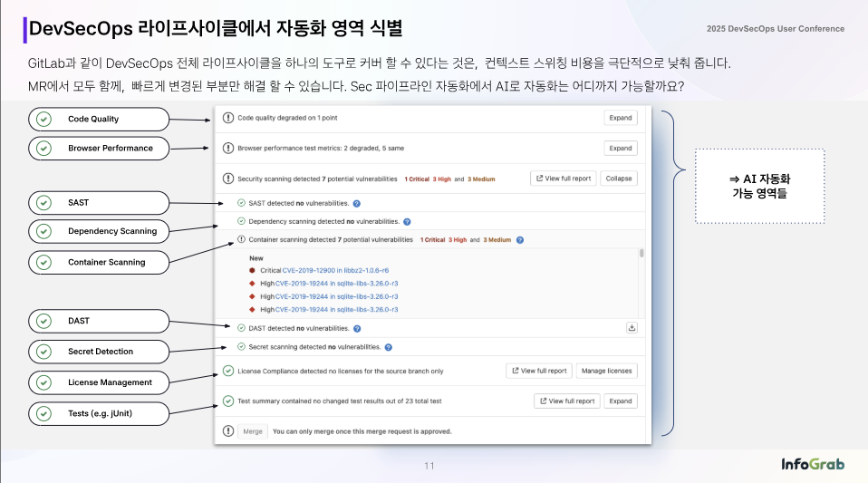Viewport: 868px width, 483px height.
Task: Click the Merge button
Action: pos(253,431)
